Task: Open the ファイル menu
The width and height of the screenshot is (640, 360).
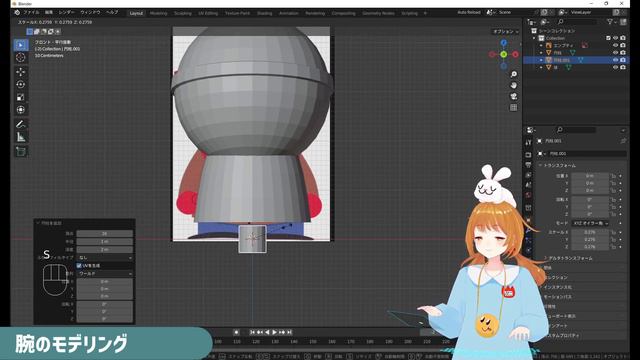Action: pyautogui.click(x=31, y=13)
